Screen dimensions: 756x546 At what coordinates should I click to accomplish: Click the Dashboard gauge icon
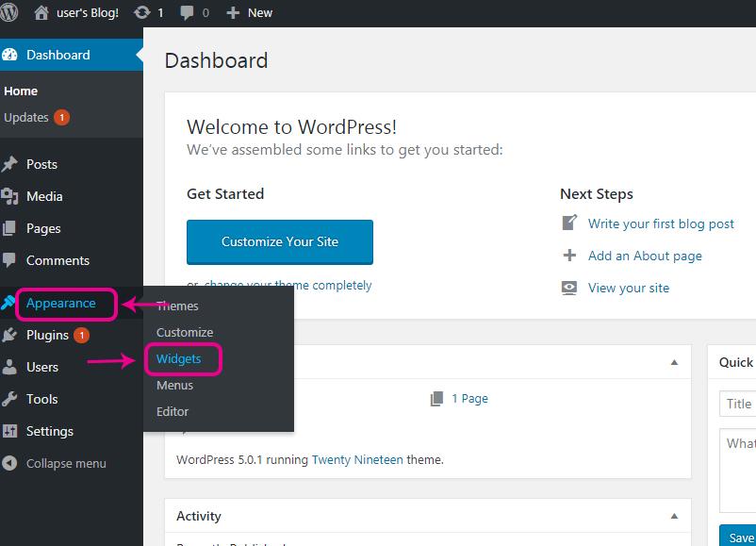pyautogui.click(x=9, y=55)
